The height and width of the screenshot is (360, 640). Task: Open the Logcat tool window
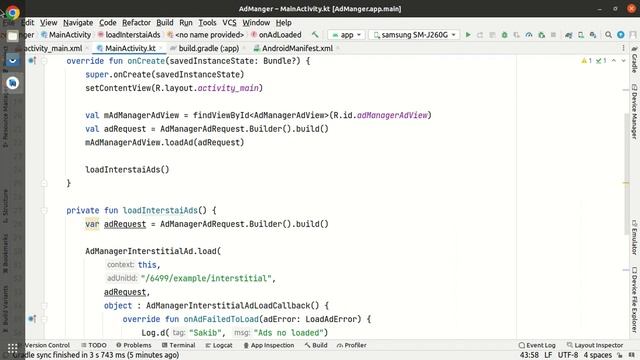point(219,345)
